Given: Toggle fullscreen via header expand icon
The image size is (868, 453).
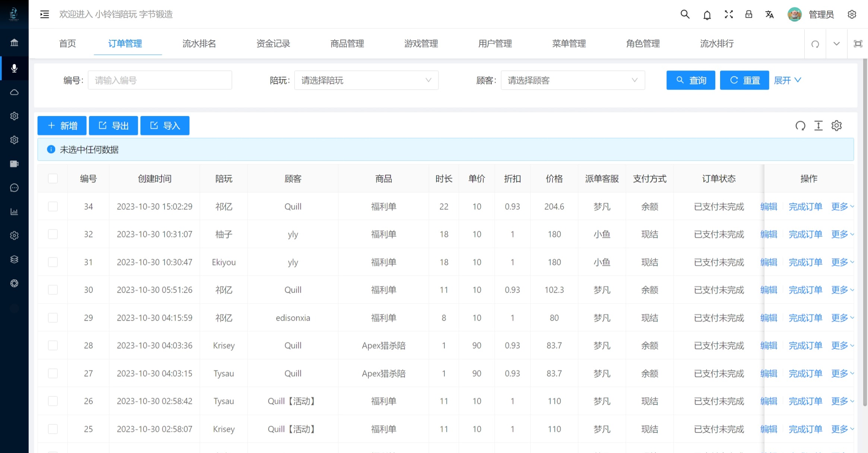Looking at the screenshot, I should pos(729,14).
